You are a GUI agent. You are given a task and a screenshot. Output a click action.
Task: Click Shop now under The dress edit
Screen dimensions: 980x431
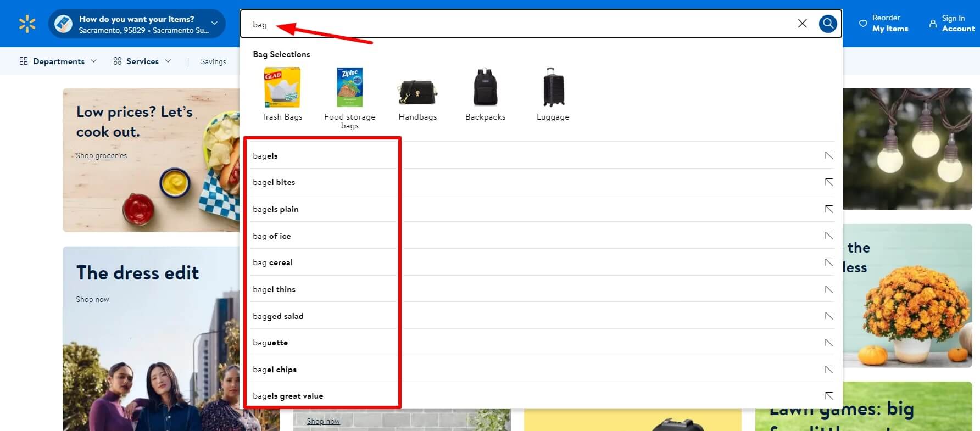click(x=92, y=299)
